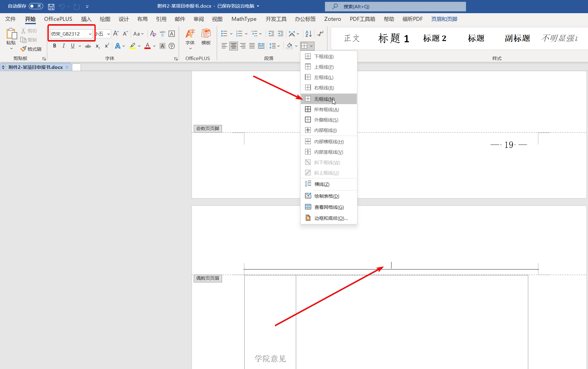Image resolution: width=588 pixels, height=369 pixels.
Task: Click the search box in title bar
Action: 395,6
